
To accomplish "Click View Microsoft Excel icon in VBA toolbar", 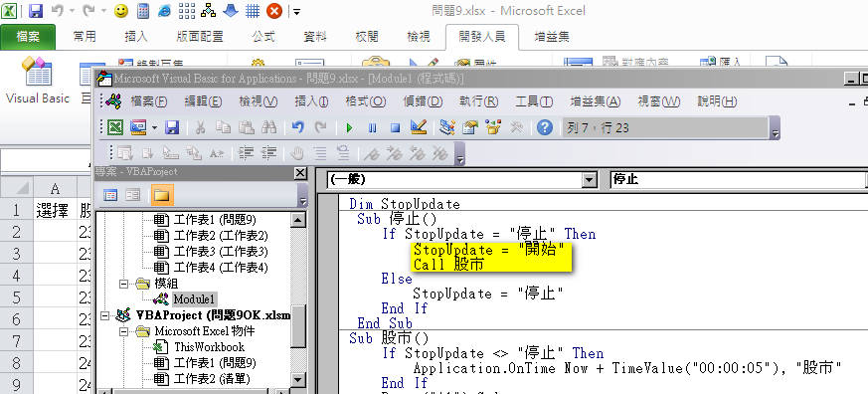I will [115, 128].
